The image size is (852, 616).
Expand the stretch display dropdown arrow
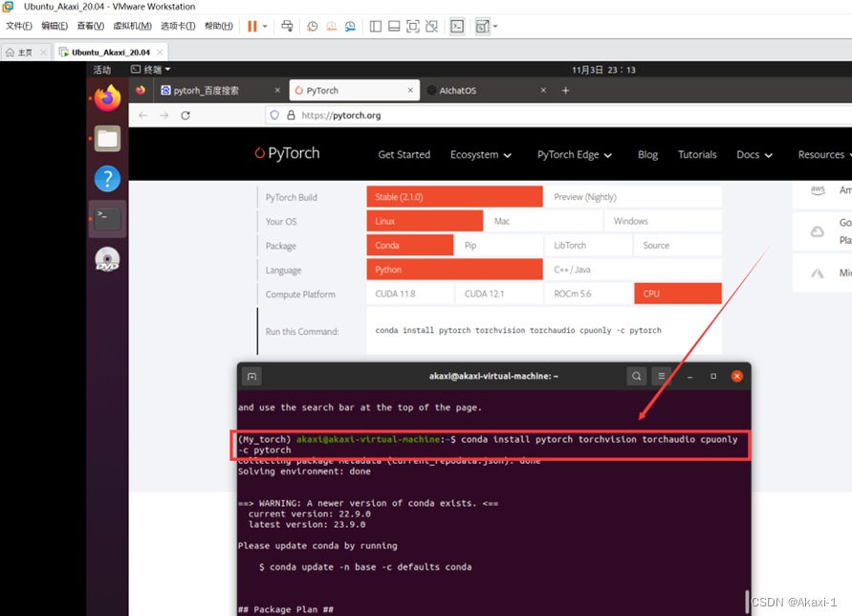coord(495,26)
